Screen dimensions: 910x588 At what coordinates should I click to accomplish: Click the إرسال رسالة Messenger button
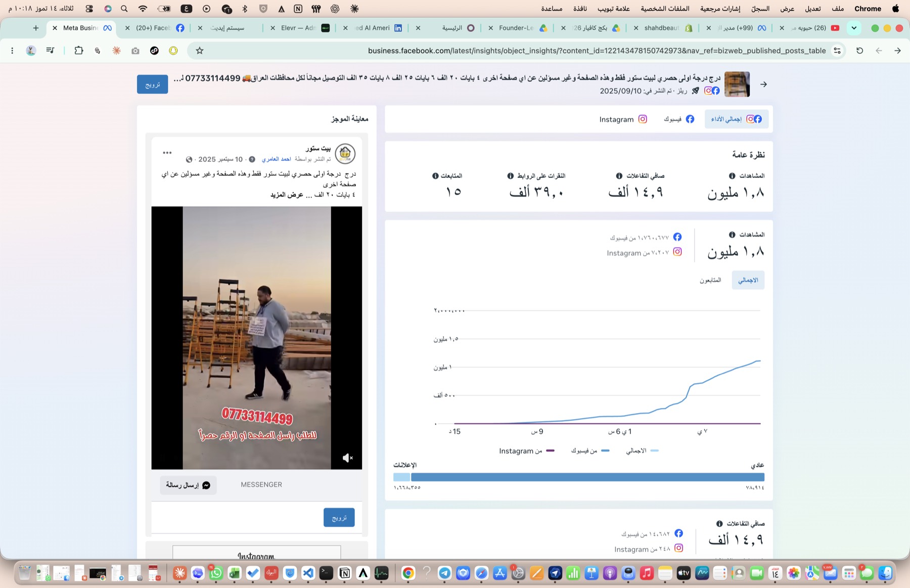click(188, 485)
